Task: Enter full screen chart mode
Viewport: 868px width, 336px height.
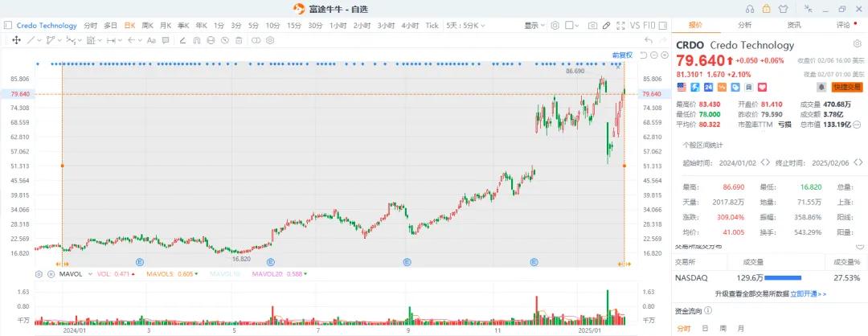Action: [x=620, y=26]
